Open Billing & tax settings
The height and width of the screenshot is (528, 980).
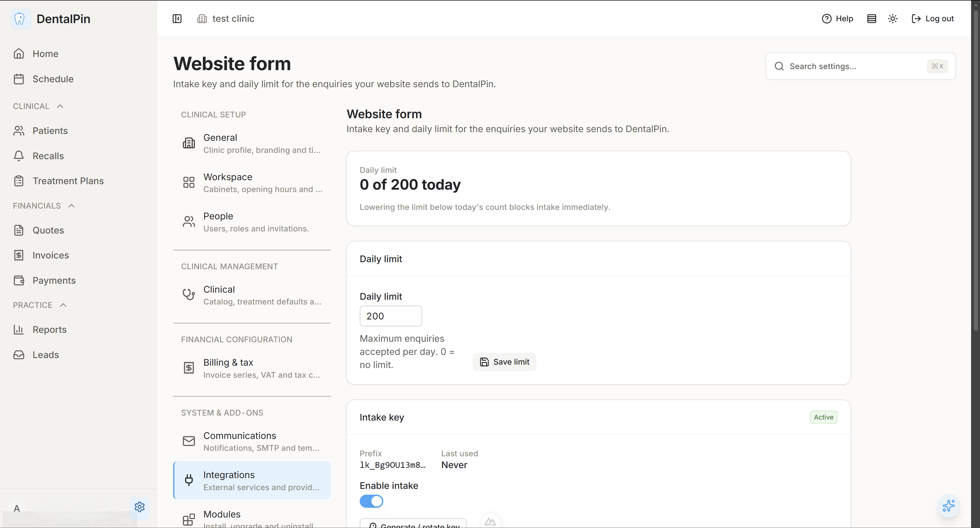252,368
